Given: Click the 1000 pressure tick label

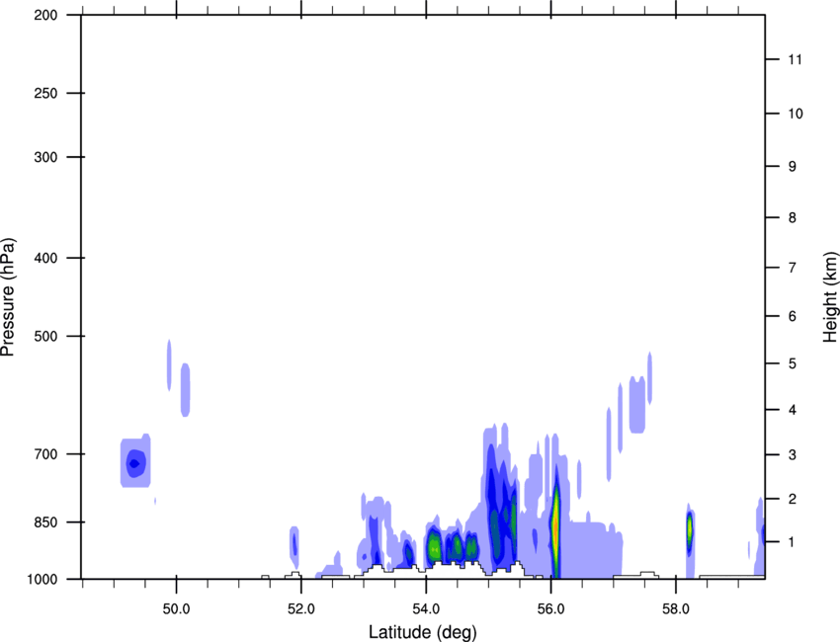Looking at the screenshot, I should tap(42, 580).
